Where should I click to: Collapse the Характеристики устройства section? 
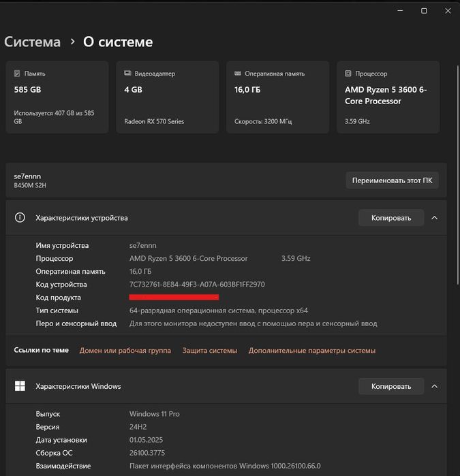click(x=435, y=218)
